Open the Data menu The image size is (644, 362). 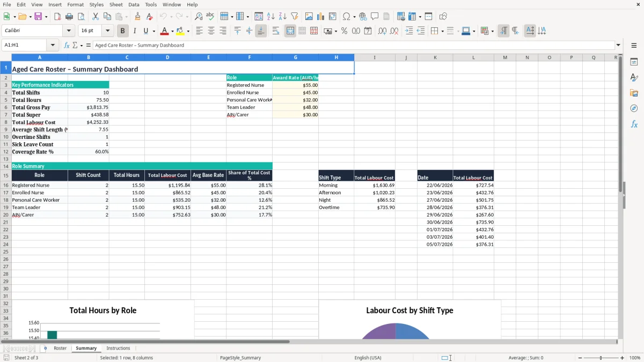pos(134,4)
